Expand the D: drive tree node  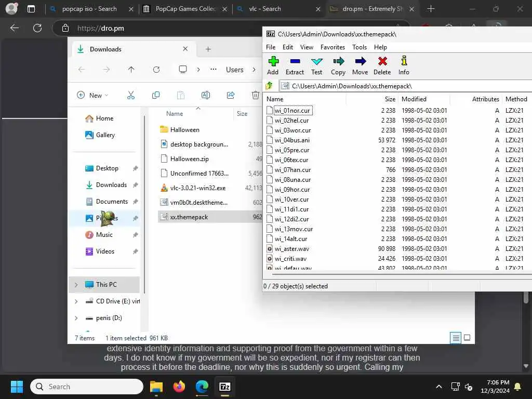coord(76,318)
